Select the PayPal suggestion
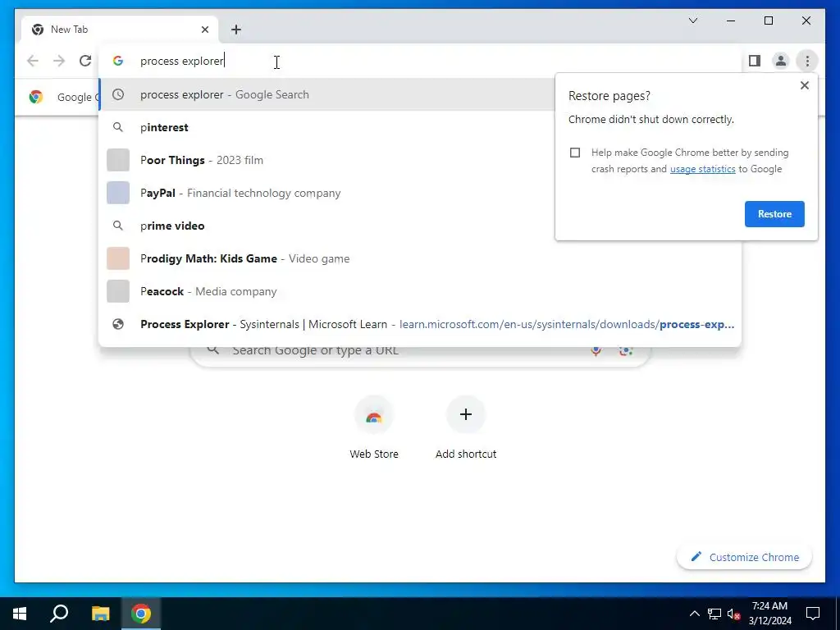The width and height of the screenshot is (840, 630). pyautogui.click(x=326, y=193)
